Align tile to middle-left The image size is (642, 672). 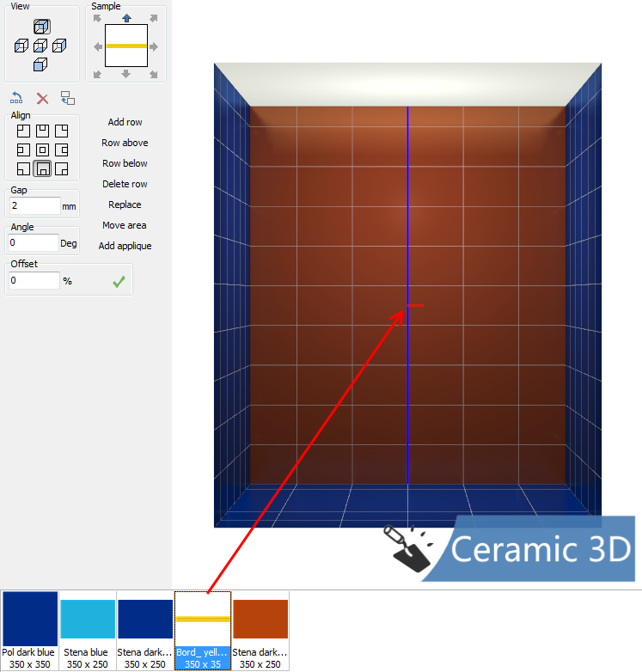pyautogui.click(x=23, y=150)
